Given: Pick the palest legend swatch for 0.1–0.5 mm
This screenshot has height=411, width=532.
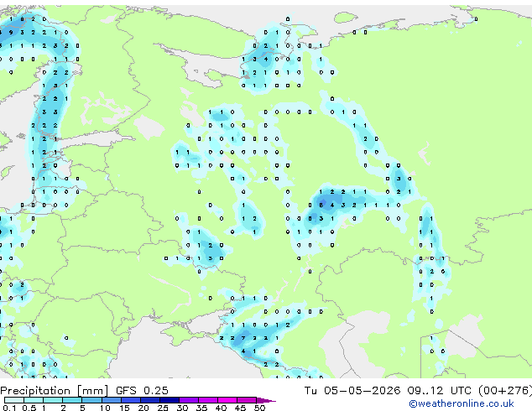Looking at the screenshot, I should coord(14,400).
